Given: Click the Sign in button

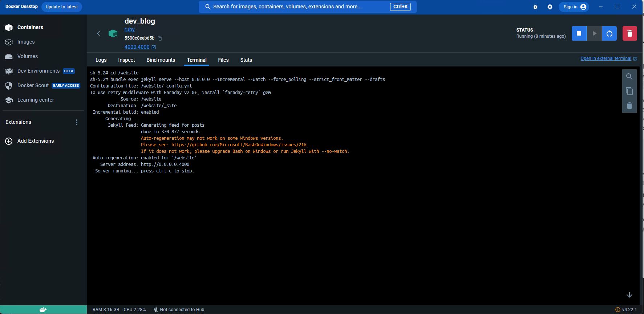Looking at the screenshot, I should [x=575, y=7].
